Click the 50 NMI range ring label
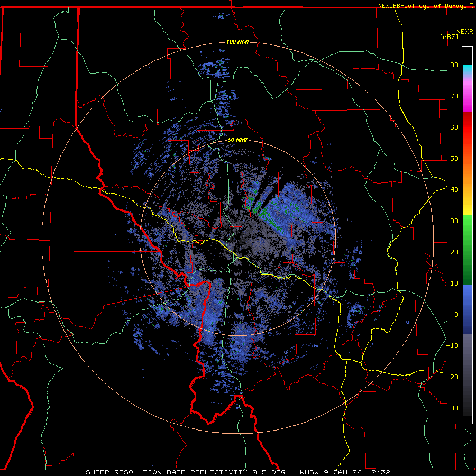The width and height of the screenshot is (476, 476). click(237, 140)
